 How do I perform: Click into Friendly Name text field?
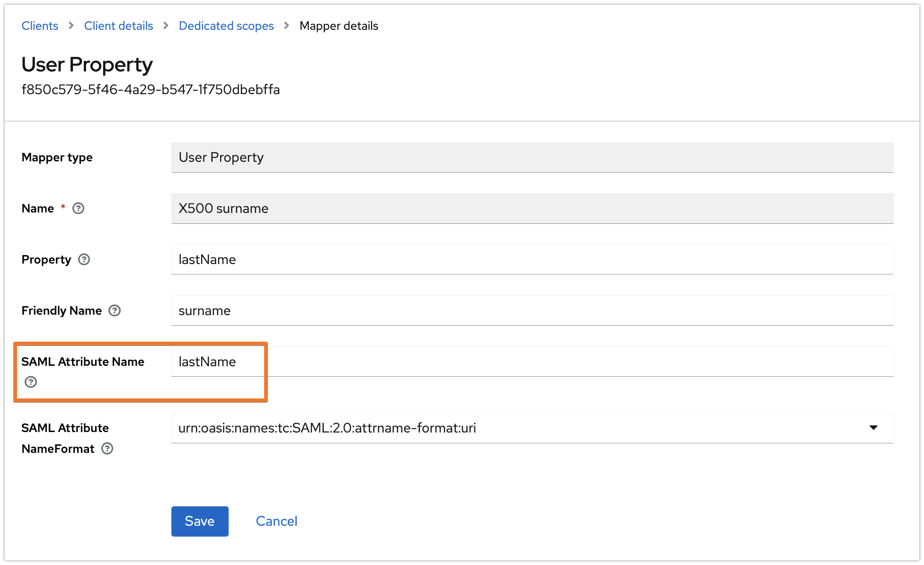click(532, 310)
